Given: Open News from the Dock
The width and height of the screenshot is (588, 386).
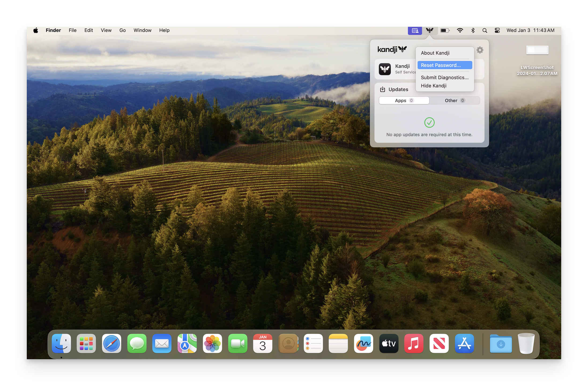Looking at the screenshot, I should (439, 343).
